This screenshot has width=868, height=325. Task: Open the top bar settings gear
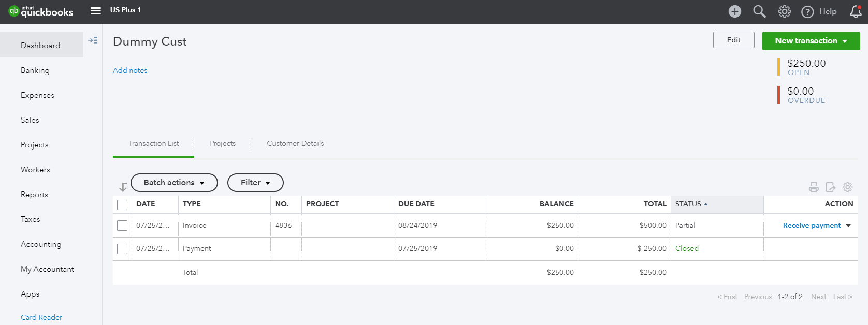(784, 11)
